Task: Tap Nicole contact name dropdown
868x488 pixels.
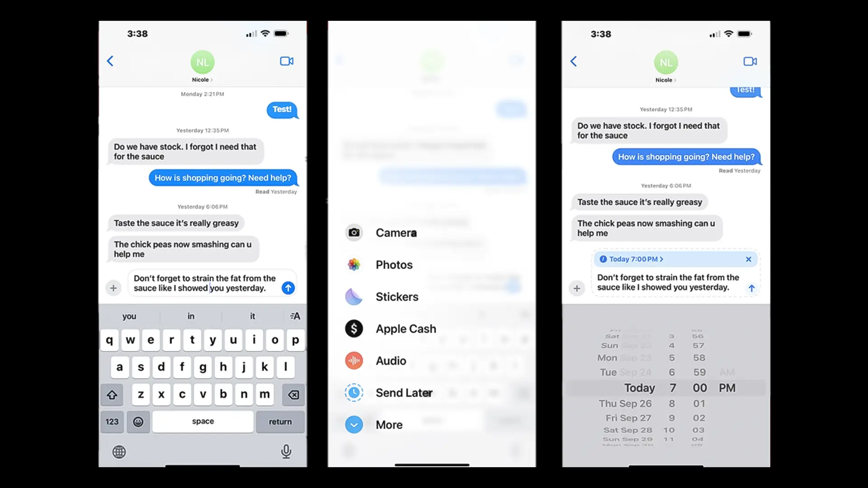Action: [x=203, y=79]
